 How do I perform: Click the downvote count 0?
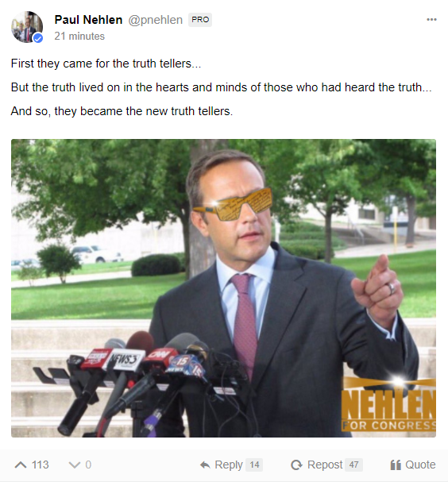[88, 465]
